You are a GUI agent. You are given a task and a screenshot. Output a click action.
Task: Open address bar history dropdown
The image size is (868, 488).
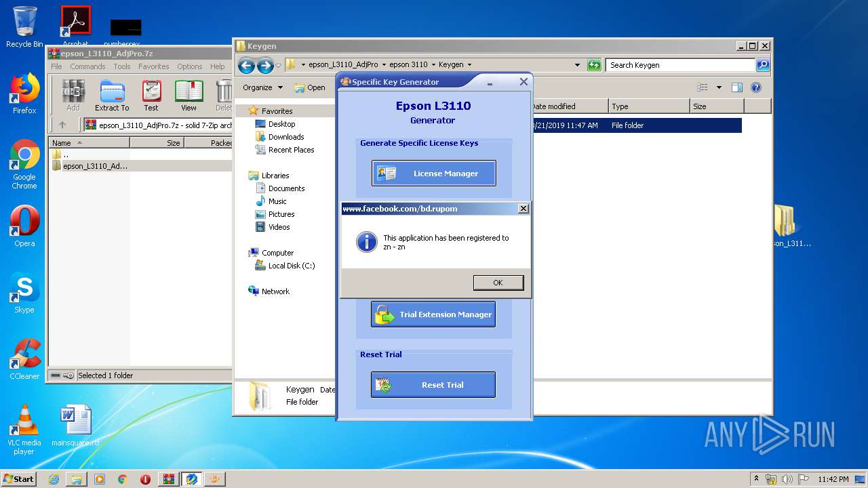tap(577, 65)
